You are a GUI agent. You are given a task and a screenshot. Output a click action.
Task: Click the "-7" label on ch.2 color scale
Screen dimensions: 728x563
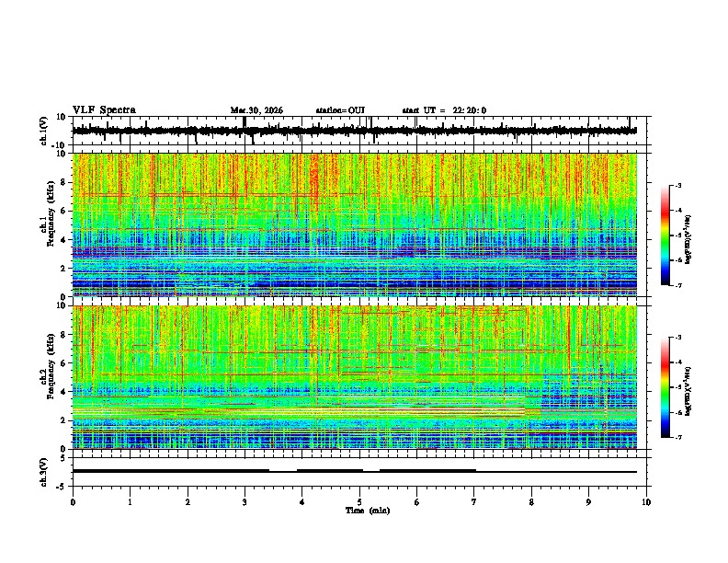coord(678,438)
